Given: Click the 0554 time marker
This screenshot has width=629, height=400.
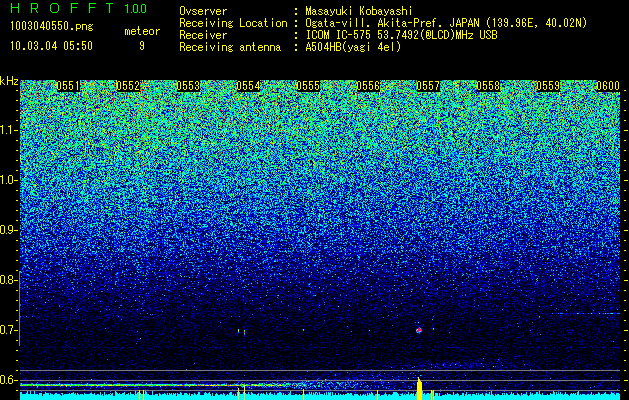Looking at the screenshot, I should tap(248, 86).
